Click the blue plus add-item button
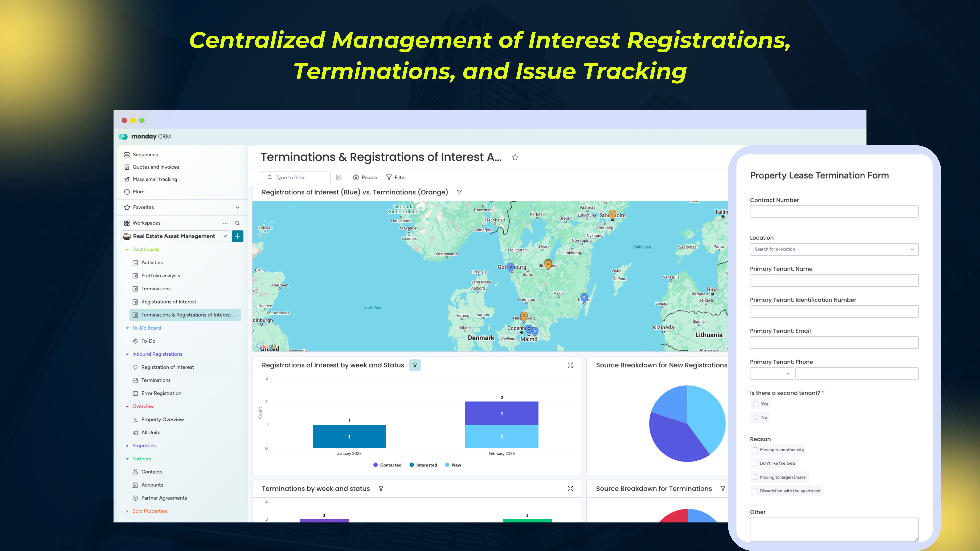The width and height of the screenshot is (980, 551). coord(237,236)
